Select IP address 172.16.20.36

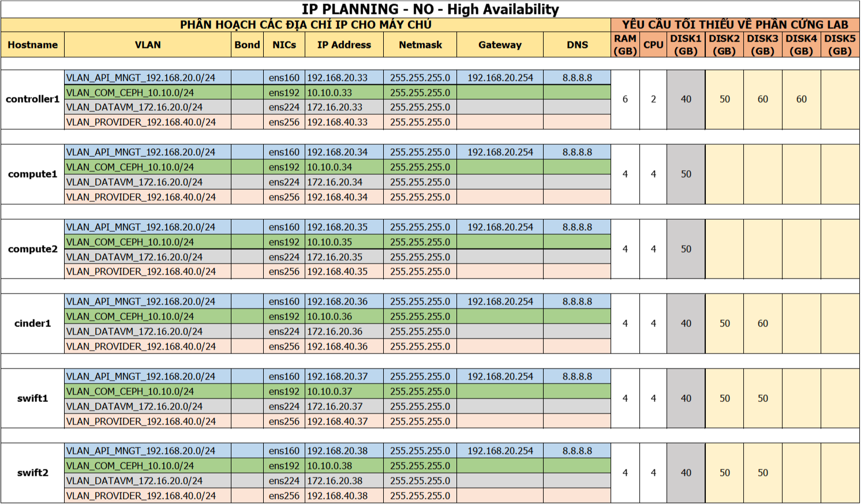coord(345,332)
